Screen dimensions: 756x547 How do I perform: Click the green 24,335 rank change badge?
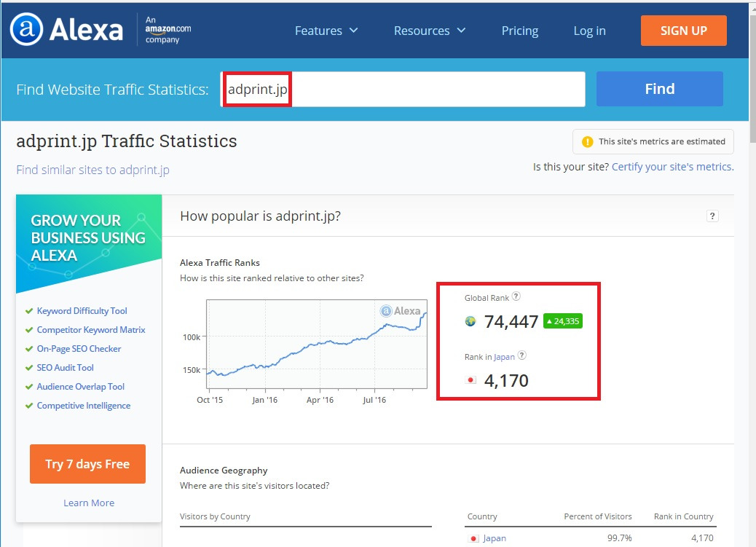pos(563,321)
